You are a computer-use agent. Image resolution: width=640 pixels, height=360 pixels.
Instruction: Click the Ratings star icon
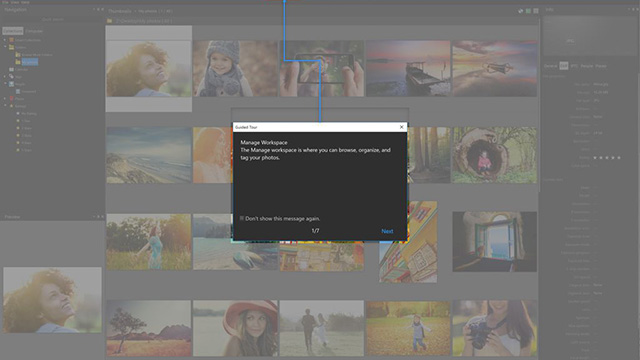(x=11, y=106)
